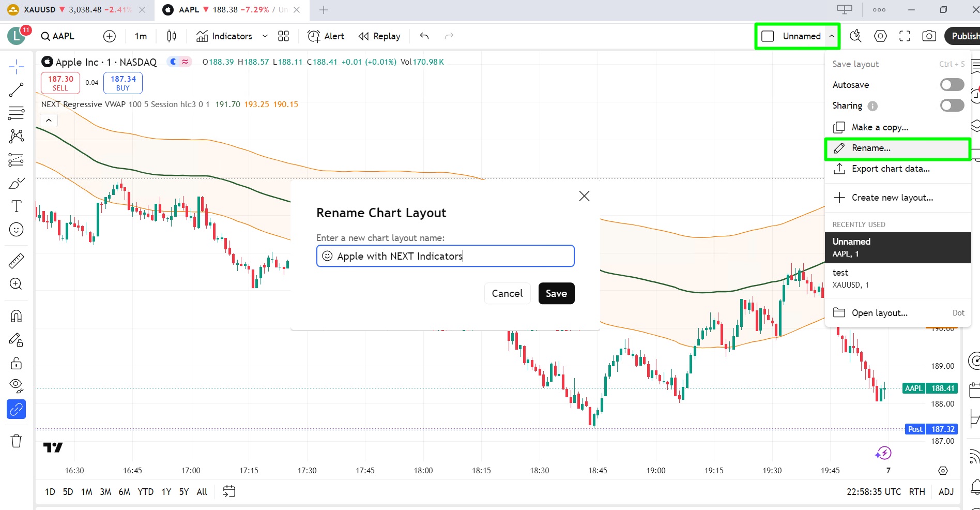Select Export chart data menu item

click(890, 169)
